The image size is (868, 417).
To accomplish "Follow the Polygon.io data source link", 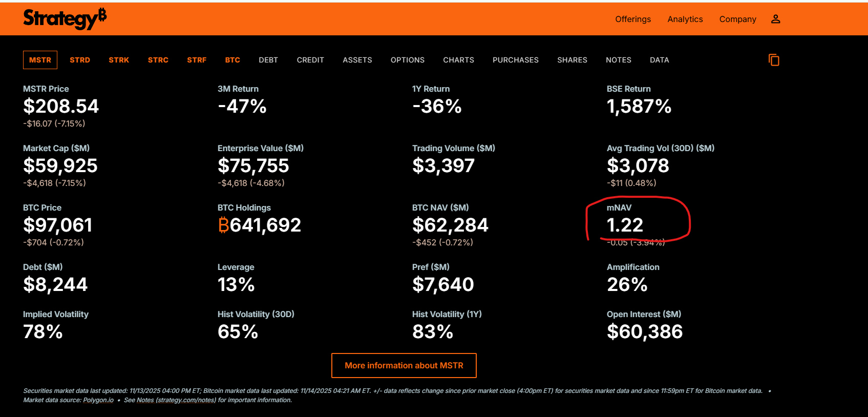I will tap(98, 400).
